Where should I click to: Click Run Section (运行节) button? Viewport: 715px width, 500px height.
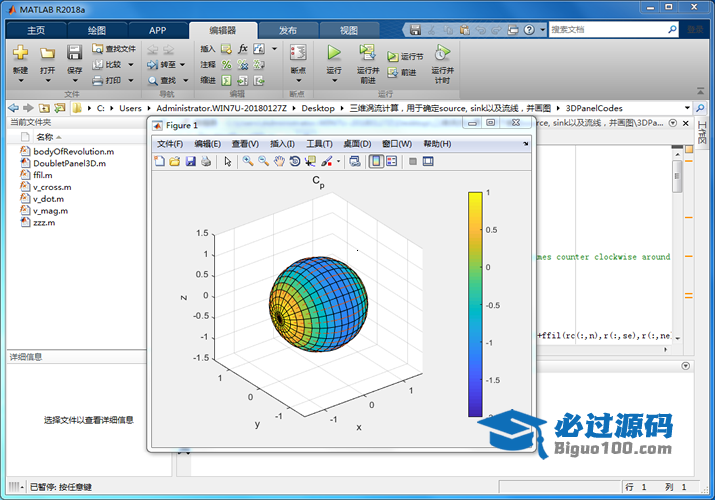coord(405,57)
